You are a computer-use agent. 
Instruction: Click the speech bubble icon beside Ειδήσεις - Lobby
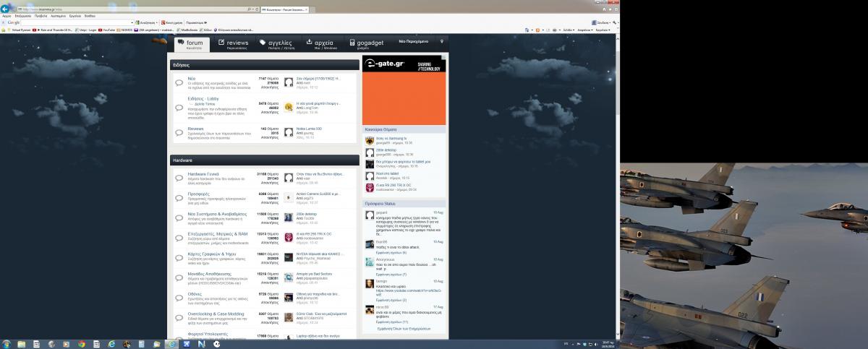tap(179, 107)
